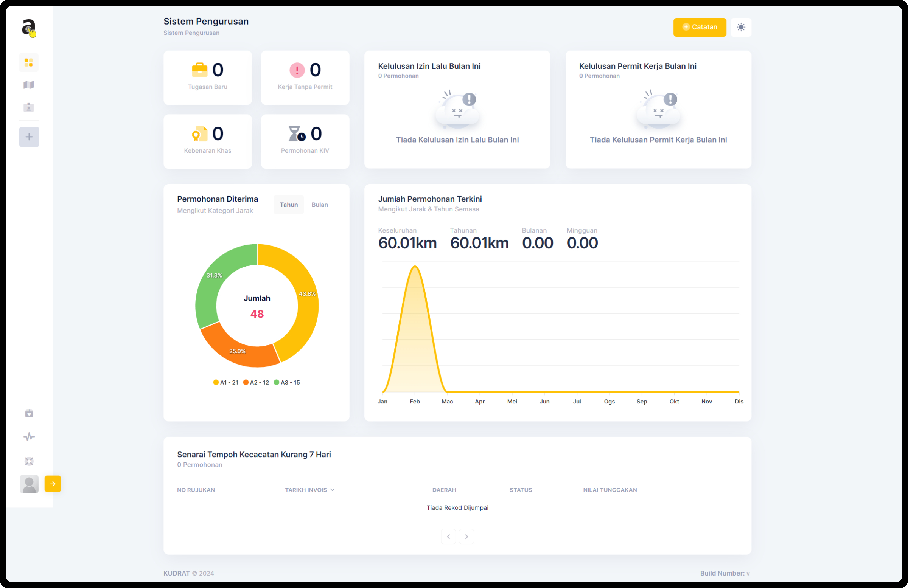
Task: Switch chart to Bulan tab
Action: coord(320,205)
